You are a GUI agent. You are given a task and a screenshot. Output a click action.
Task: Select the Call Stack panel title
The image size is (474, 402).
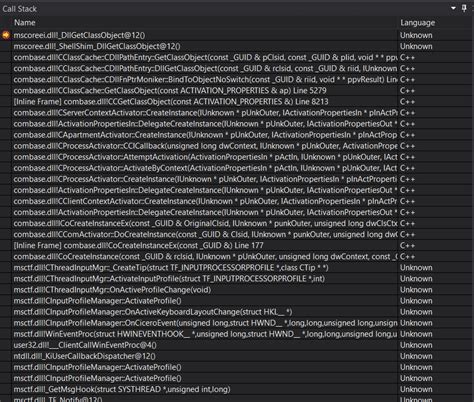click(x=19, y=9)
